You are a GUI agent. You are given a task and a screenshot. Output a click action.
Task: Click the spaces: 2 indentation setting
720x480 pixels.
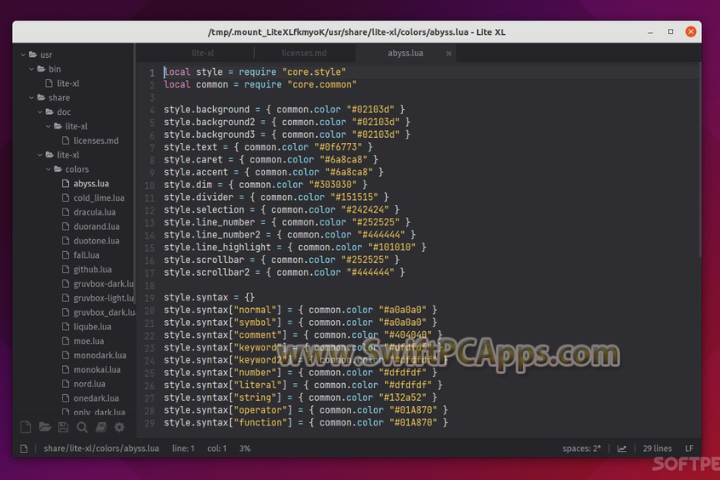click(x=583, y=449)
